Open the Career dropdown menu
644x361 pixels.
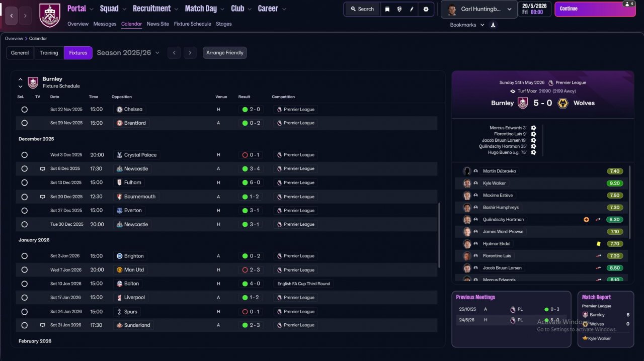click(272, 9)
